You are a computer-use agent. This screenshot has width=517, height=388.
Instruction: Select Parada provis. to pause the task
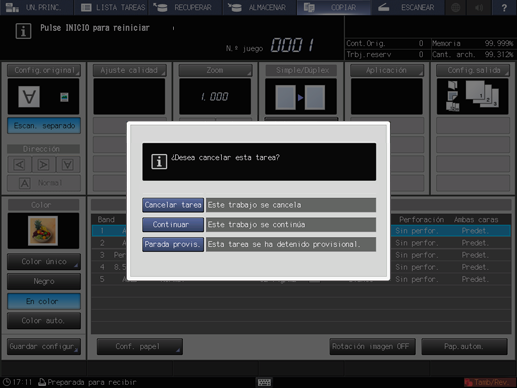tap(173, 244)
